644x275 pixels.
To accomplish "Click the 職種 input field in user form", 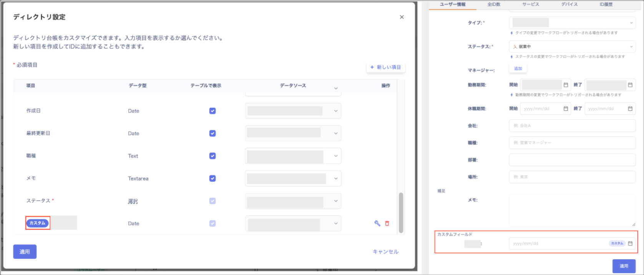I will tap(572, 142).
